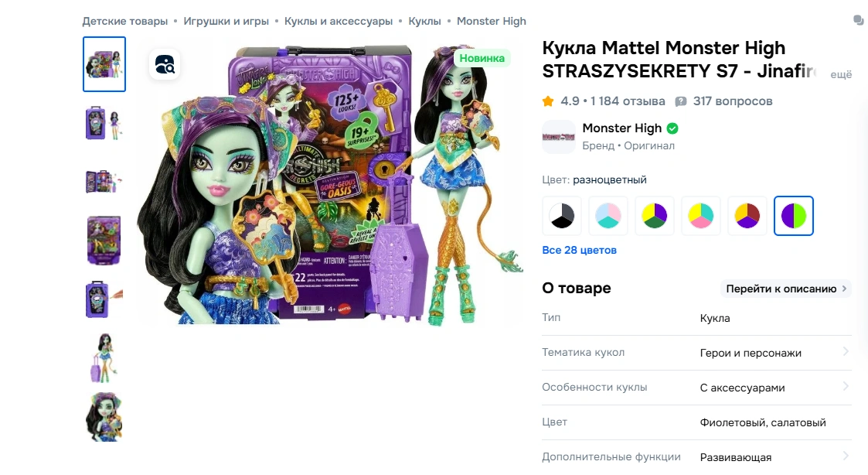Screen dimensions: 868x475
Task: Open the chat icon at top right
Action: point(859,21)
